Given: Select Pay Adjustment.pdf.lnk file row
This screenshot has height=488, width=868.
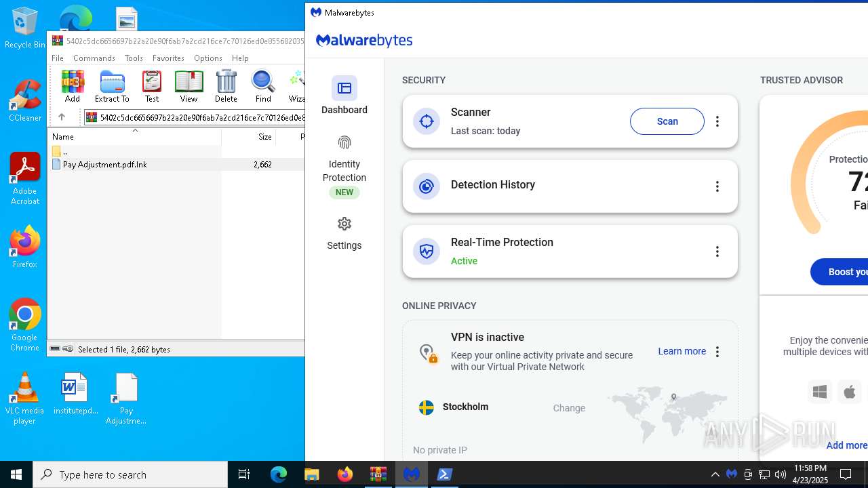Looking at the screenshot, I should coord(176,165).
